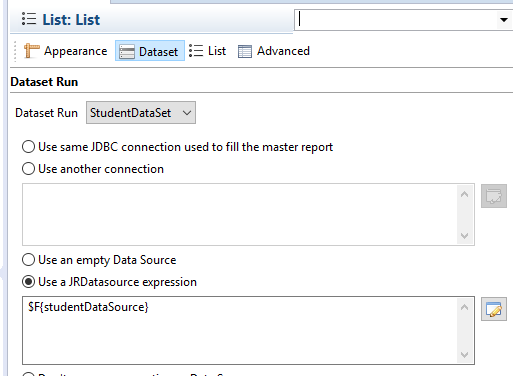Switch to the Advanced tab
Image resolution: width=513 pixels, height=376 pixels.
(x=274, y=51)
